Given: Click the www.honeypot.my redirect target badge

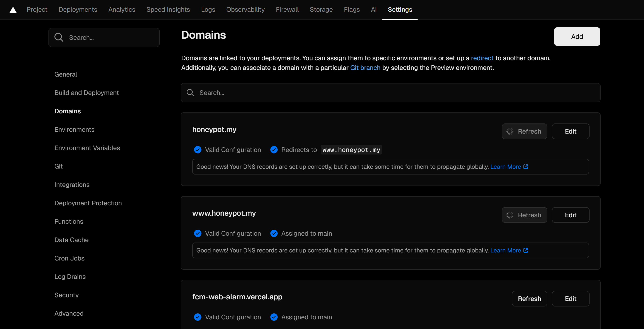Looking at the screenshot, I should coord(351,150).
